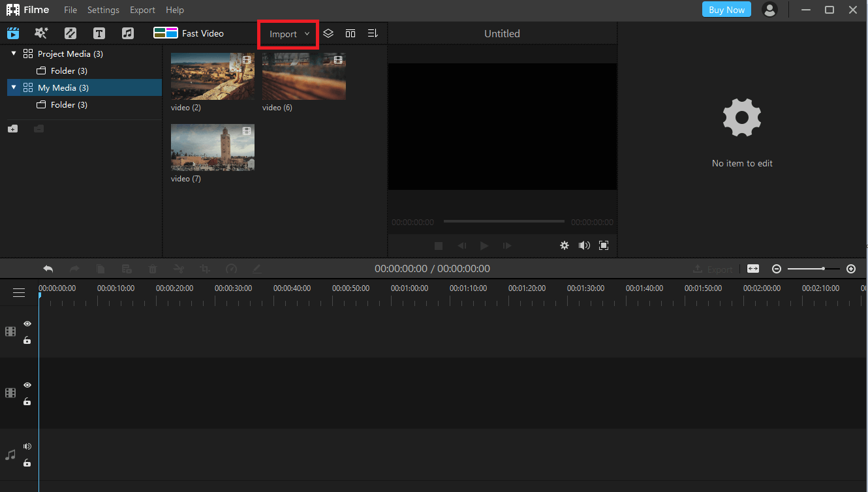Open the Speed adjustment tool
This screenshot has height=492, width=868.
pos(230,268)
